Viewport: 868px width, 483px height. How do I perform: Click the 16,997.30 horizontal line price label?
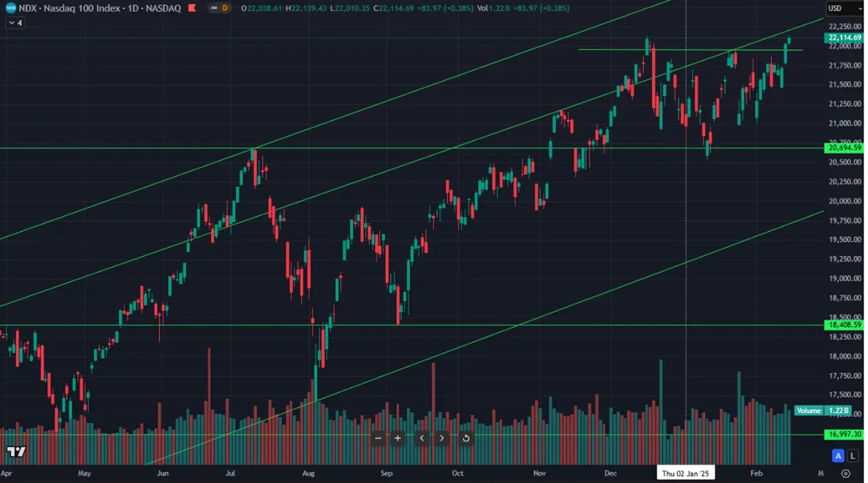click(844, 434)
